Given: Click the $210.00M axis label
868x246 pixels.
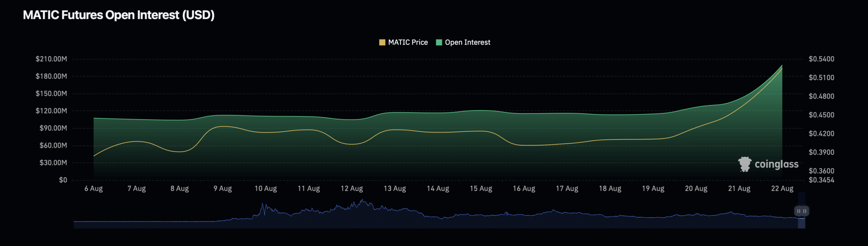Looking at the screenshot, I should coord(52,59).
